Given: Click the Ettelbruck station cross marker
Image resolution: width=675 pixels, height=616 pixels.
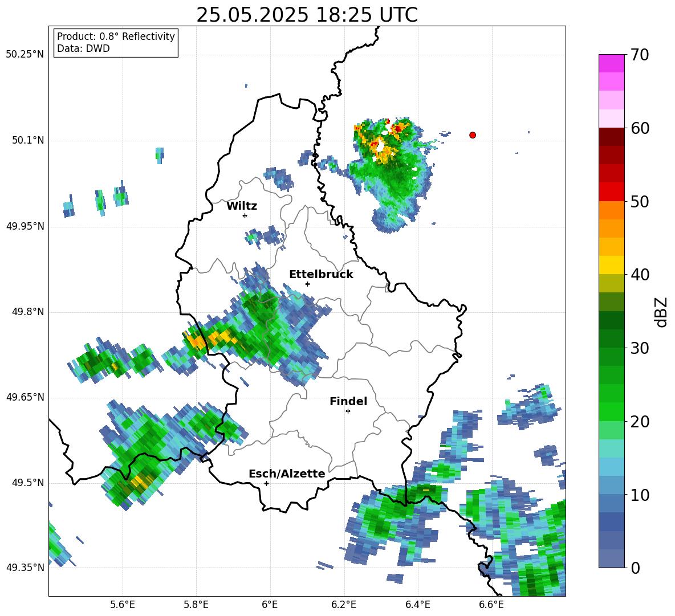Looking at the screenshot, I should point(307,284).
